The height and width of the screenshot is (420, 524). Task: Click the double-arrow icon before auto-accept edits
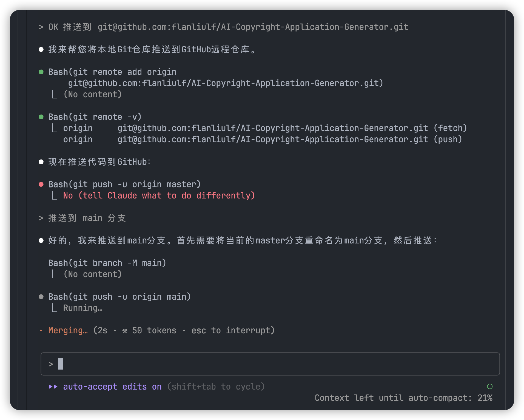pyautogui.click(x=53, y=387)
